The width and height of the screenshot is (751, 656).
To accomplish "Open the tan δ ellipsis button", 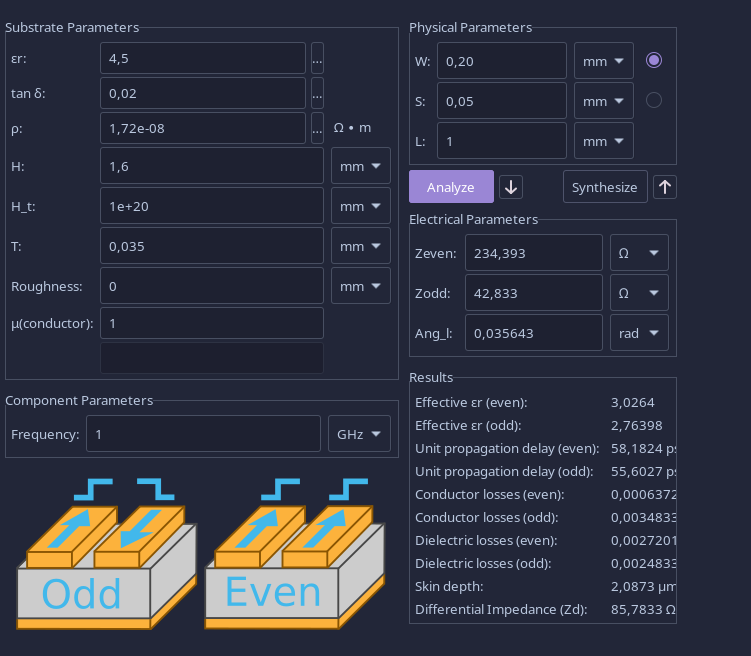I will 317,93.
